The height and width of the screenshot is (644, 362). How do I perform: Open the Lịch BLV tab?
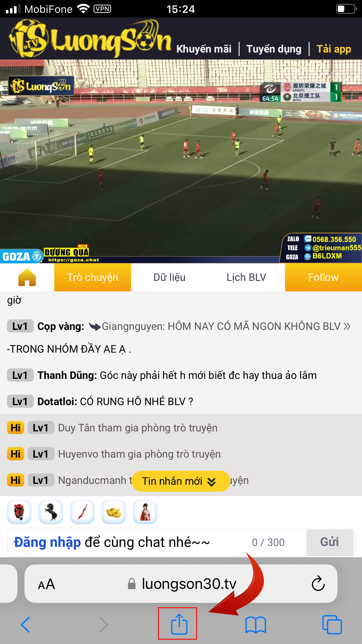pos(247,277)
